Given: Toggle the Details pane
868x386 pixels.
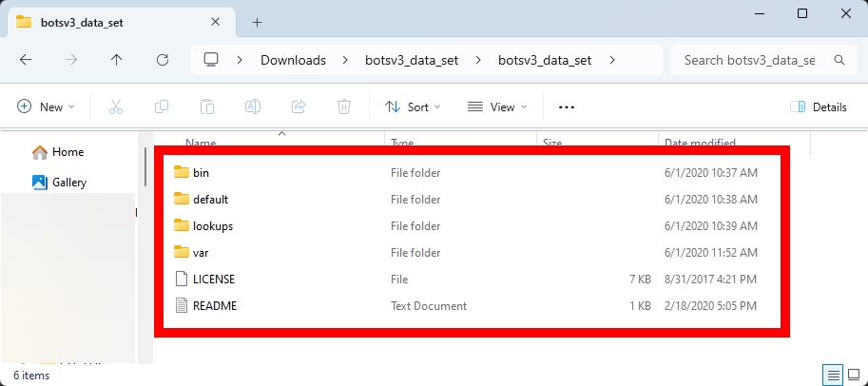Looking at the screenshot, I should click(819, 106).
